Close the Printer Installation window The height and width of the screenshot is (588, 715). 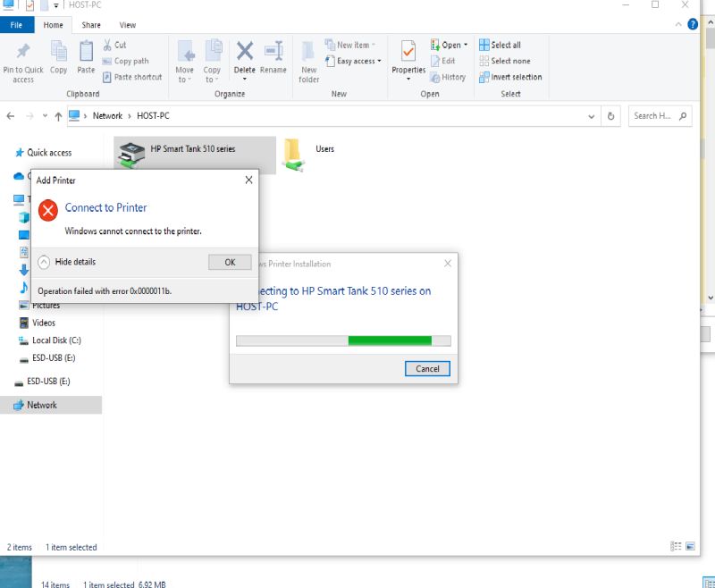(x=448, y=264)
